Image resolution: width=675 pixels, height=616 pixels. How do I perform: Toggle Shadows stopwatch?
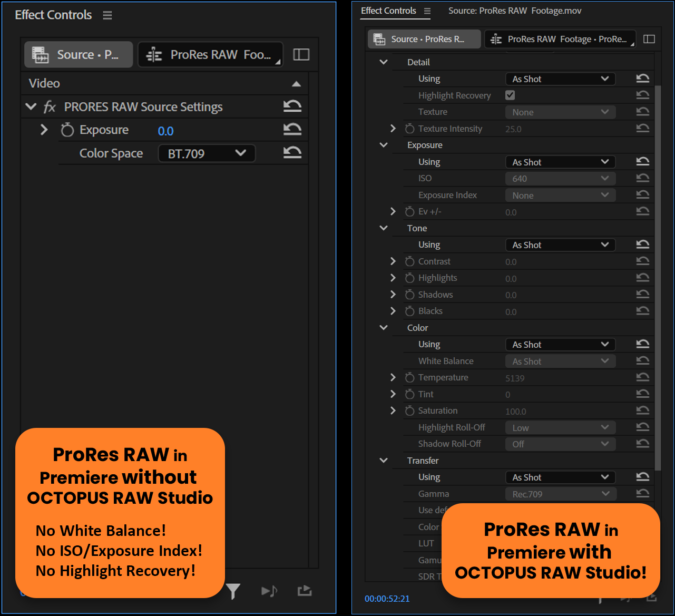(x=409, y=295)
